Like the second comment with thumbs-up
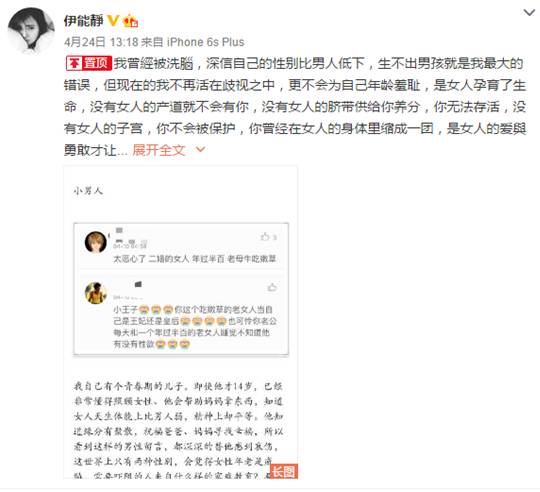This screenshot has width=540, height=492. pos(272,287)
